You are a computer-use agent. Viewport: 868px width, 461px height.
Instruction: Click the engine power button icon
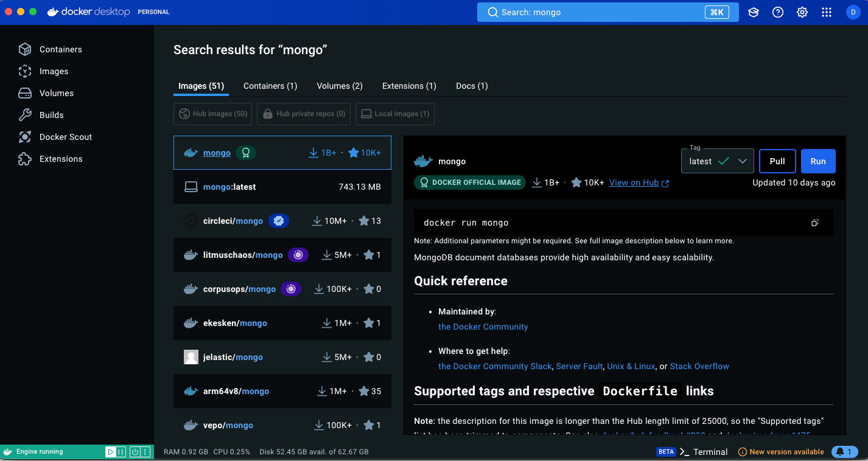pos(135,452)
